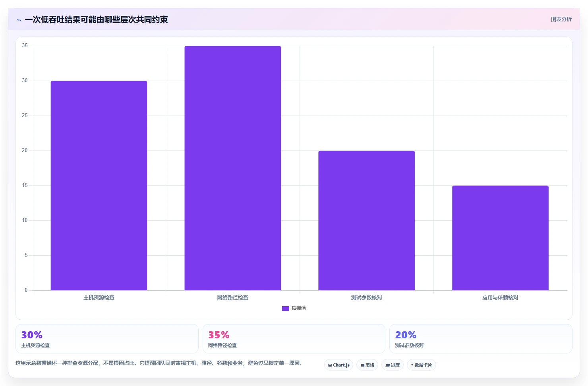Click the icon inside the 进度 chip
The width and height of the screenshot is (588, 386).
pos(387,365)
